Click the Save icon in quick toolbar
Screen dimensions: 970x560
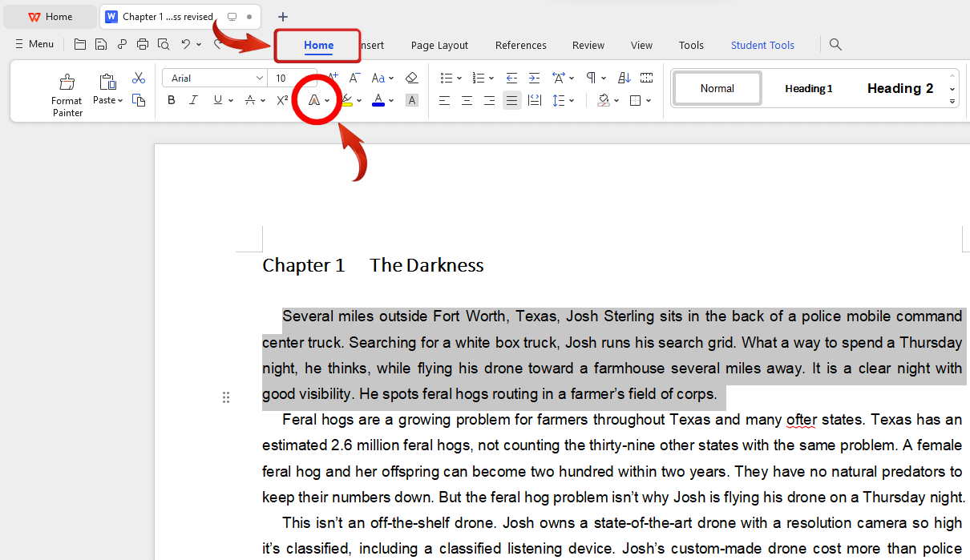pos(101,44)
